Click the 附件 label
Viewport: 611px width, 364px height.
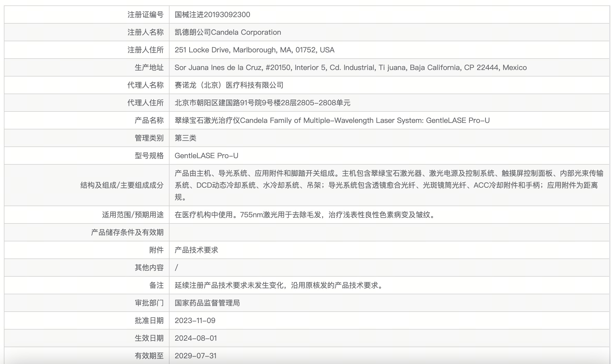pos(156,250)
